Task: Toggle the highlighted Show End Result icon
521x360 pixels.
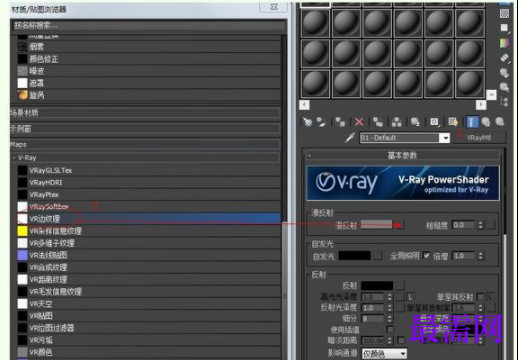Action: tap(471, 122)
